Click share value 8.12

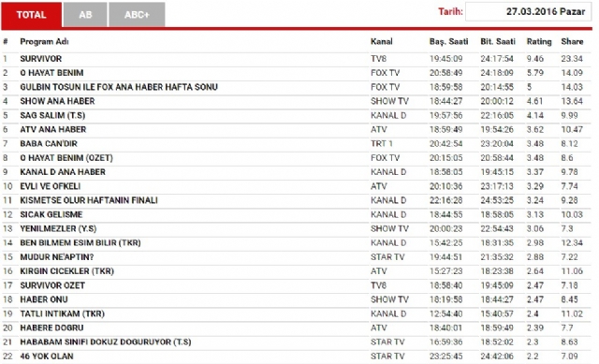[569, 143]
